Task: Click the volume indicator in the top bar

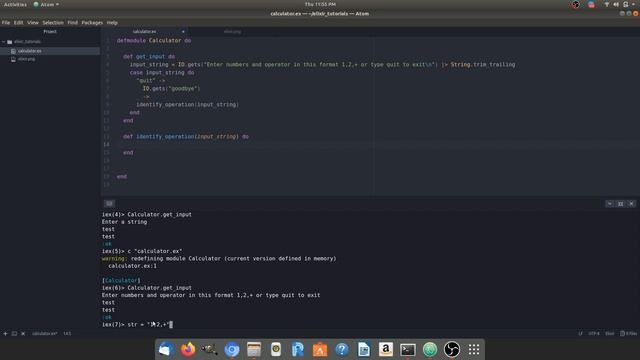Action: (x=616, y=4)
